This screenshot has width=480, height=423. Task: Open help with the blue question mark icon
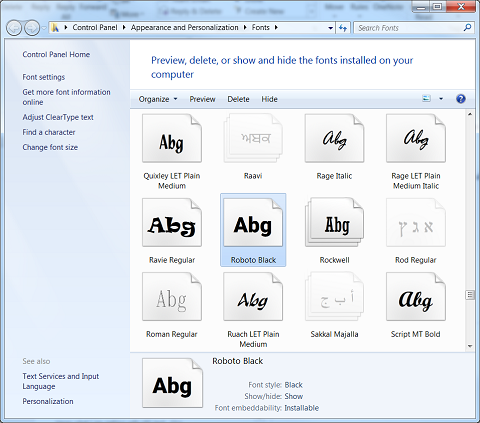(x=461, y=99)
